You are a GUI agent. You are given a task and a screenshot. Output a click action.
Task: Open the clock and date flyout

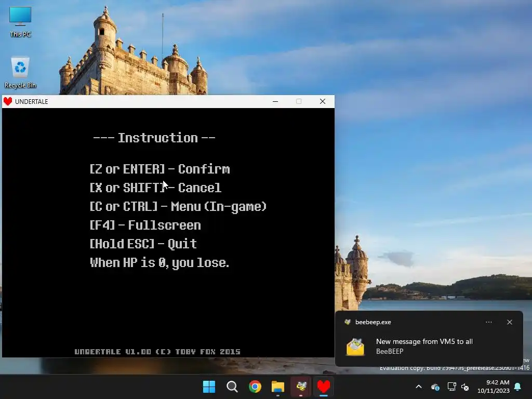[x=494, y=387]
